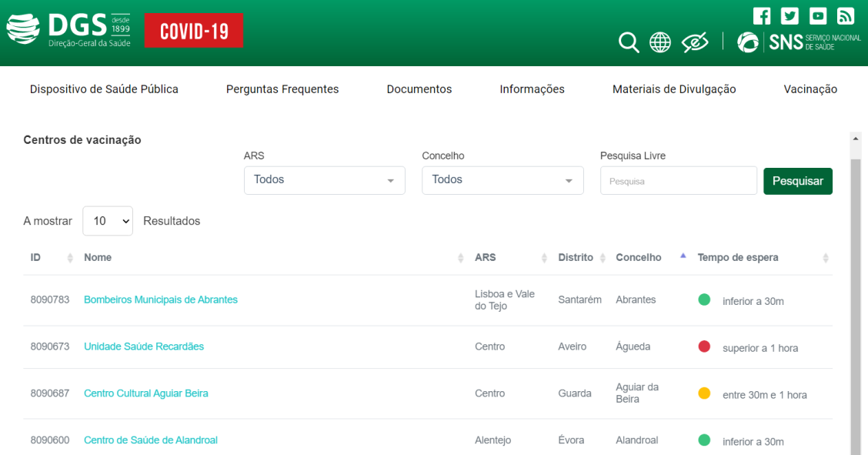Screen dimensions: 868x455
Task: Click ID cell 8090600
Action: (x=50, y=440)
